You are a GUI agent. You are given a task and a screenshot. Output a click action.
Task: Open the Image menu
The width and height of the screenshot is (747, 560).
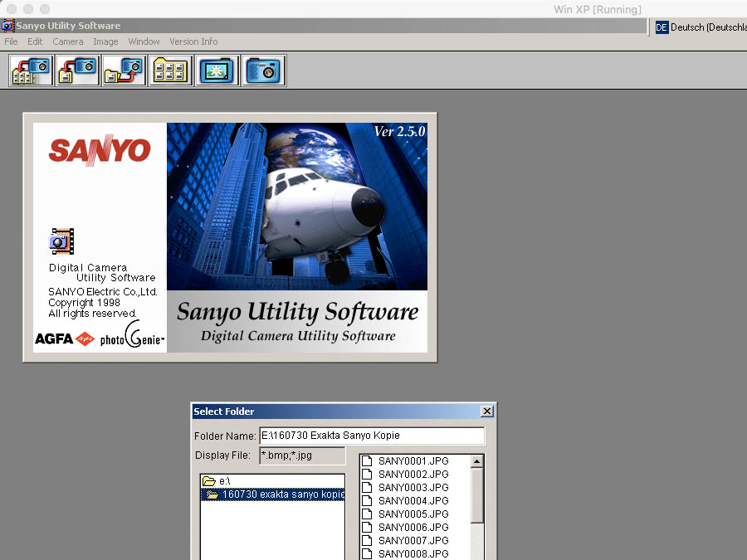(105, 41)
